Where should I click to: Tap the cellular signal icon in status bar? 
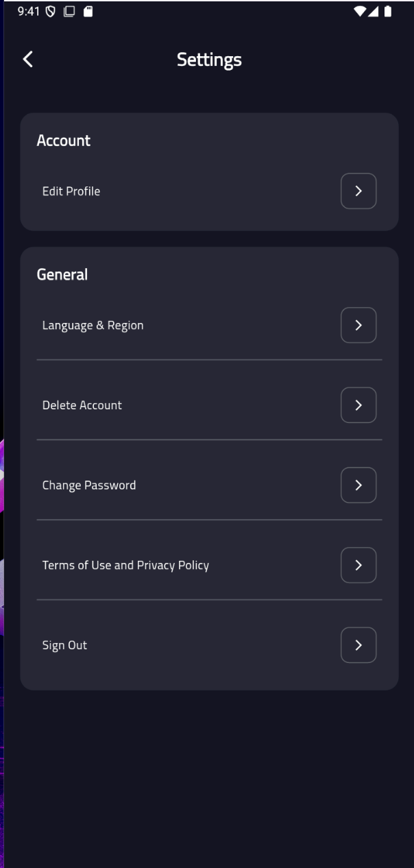(375, 12)
